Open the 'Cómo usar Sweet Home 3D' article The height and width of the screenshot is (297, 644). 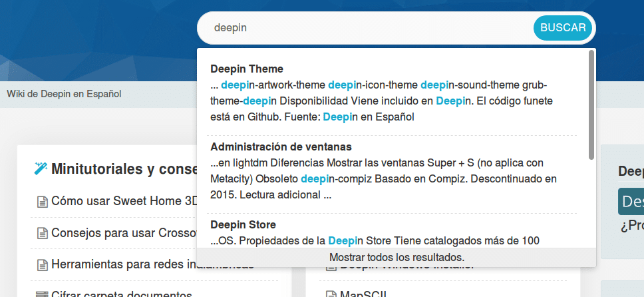click(x=124, y=201)
